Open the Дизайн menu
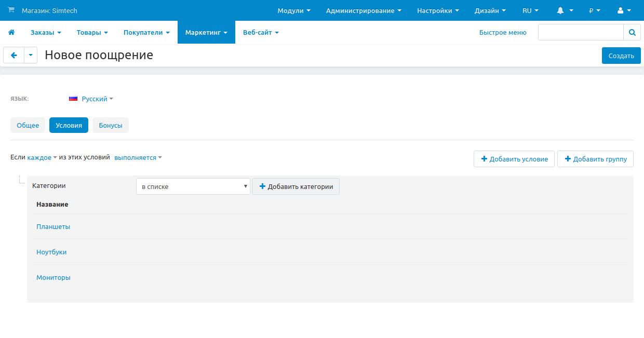 pos(490,10)
